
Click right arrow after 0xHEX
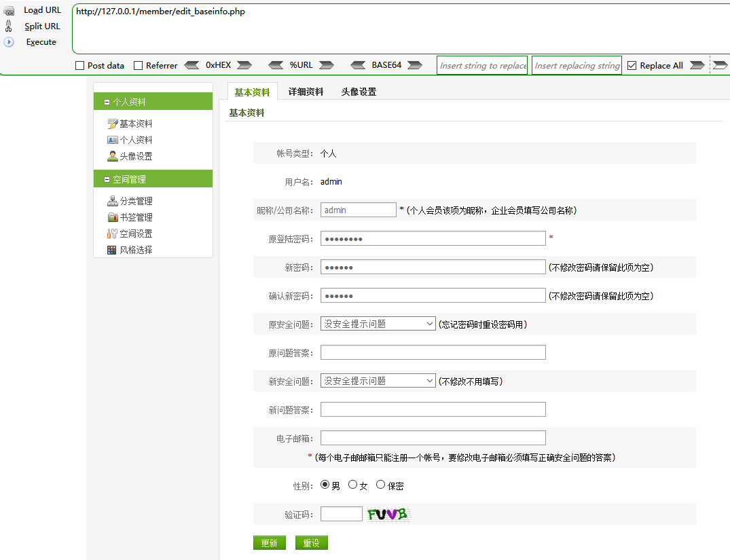[x=244, y=65]
